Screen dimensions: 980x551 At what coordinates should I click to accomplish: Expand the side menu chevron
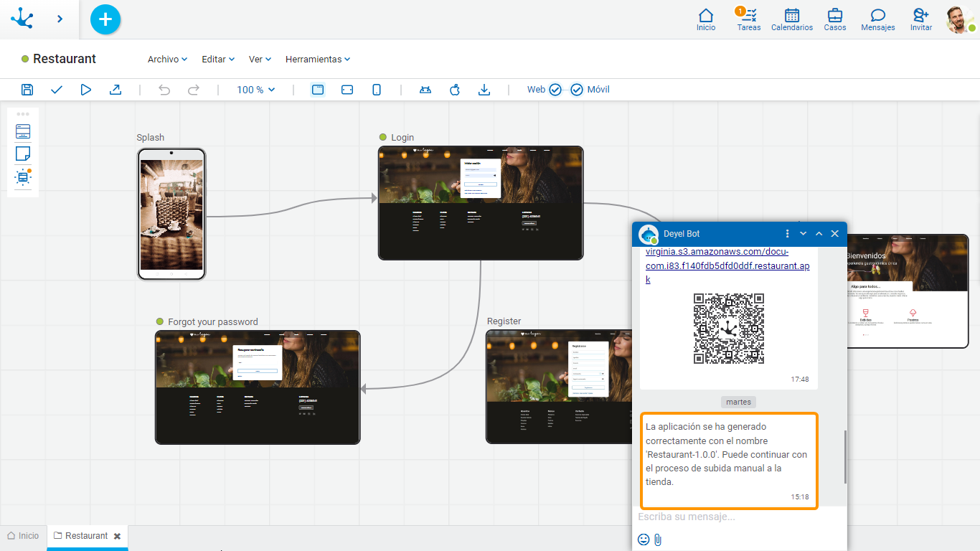(60, 19)
